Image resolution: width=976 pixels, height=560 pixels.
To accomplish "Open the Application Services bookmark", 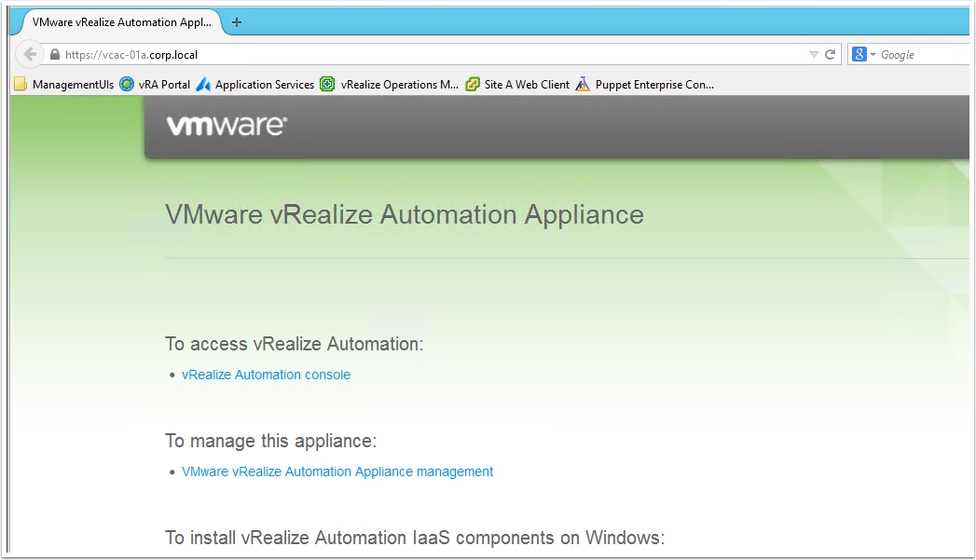I will tap(255, 84).
